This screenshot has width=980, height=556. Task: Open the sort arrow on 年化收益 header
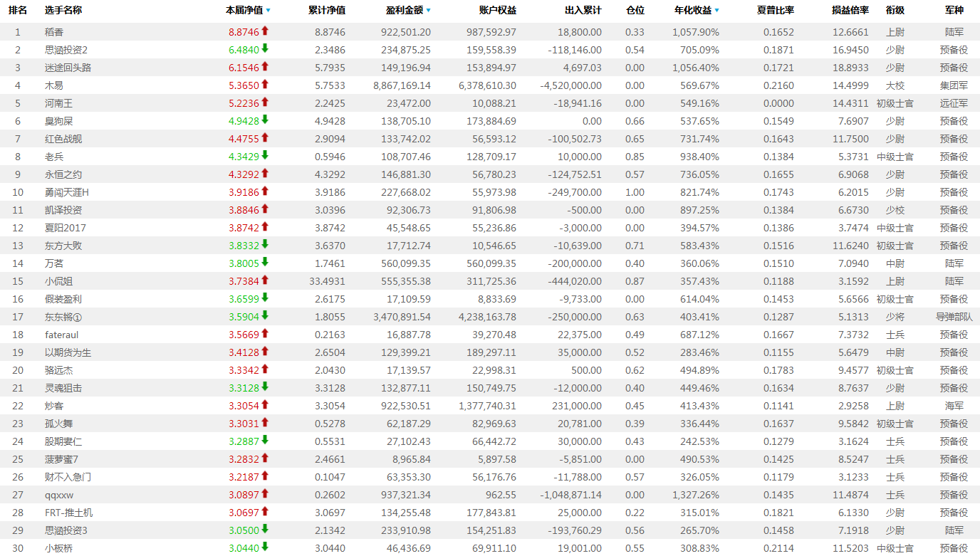pos(716,11)
